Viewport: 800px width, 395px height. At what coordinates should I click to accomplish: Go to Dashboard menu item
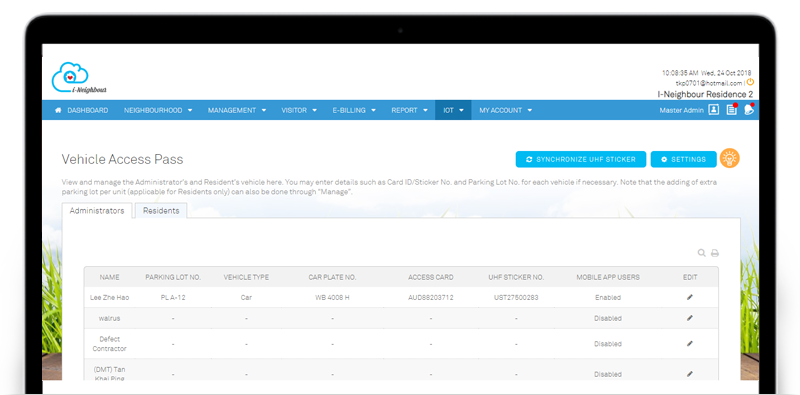[x=82, y=110]
